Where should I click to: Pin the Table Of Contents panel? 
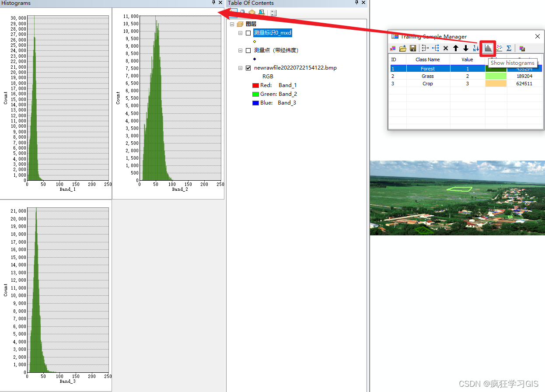click(x=356, y=3)
